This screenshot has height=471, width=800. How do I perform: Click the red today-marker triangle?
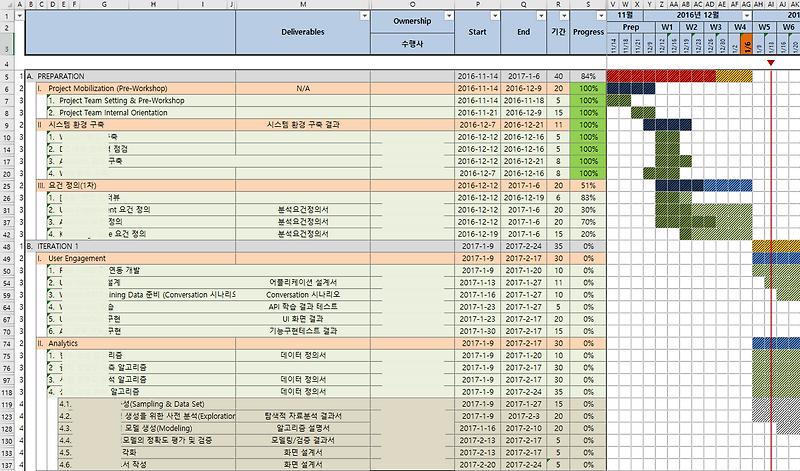tap(771, 63)
